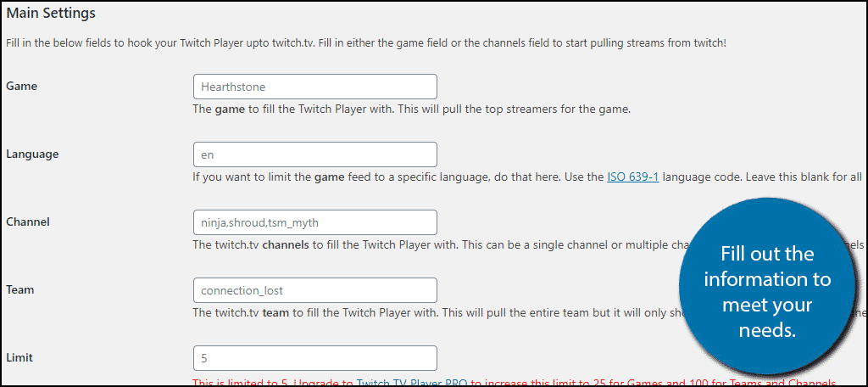
Task: Click the Channel field label
Action: point(28,222)
